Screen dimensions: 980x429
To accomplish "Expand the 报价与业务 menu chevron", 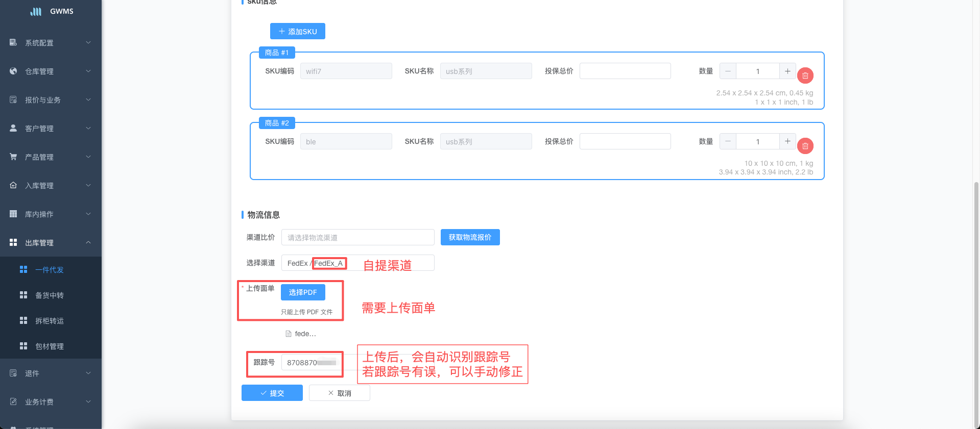I will (88, 99).
